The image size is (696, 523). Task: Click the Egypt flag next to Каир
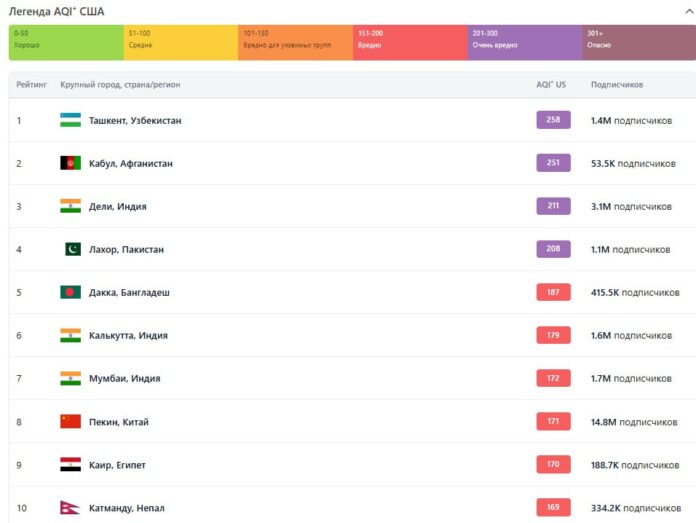pos(70,465)
